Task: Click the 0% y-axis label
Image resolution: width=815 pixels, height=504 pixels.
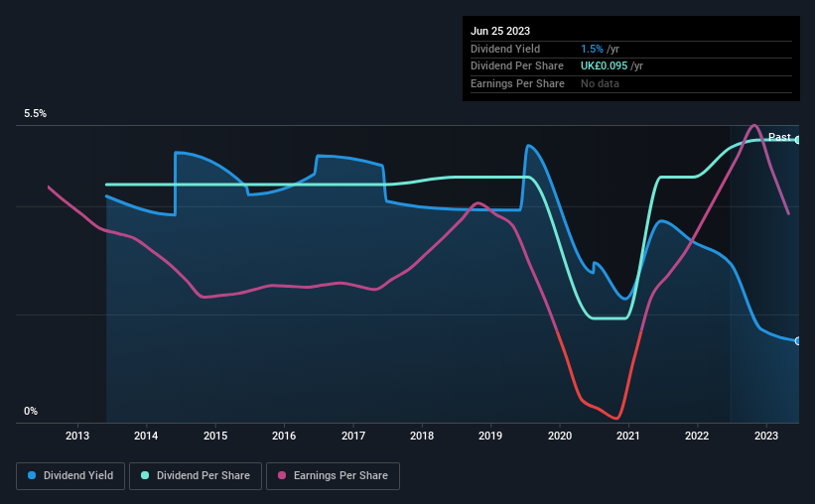Action: point(31,411)
